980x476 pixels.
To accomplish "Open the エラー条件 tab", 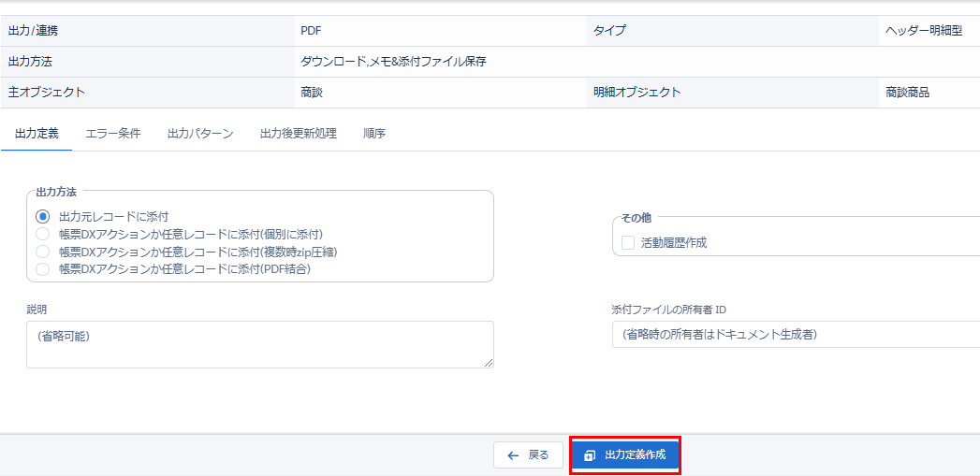I will (x=113, y=134).
